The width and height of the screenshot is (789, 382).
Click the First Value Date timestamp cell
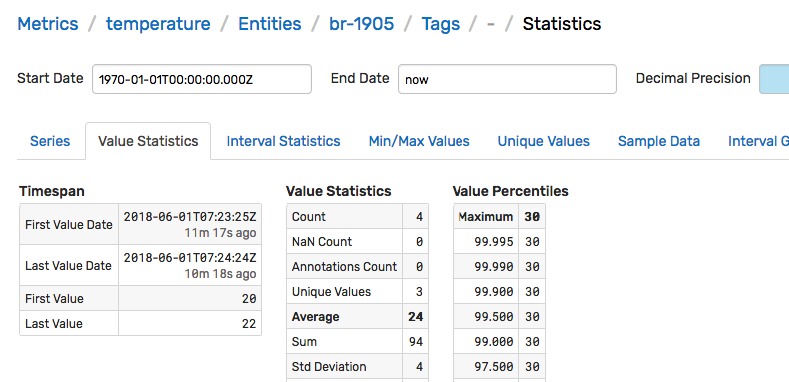(x=190, y=224)
